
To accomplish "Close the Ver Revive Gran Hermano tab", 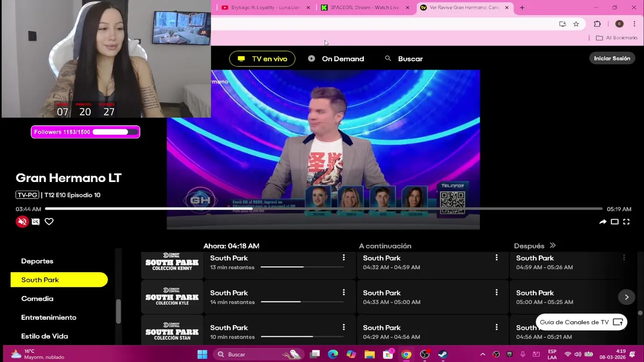I will (x=507, y=8).
